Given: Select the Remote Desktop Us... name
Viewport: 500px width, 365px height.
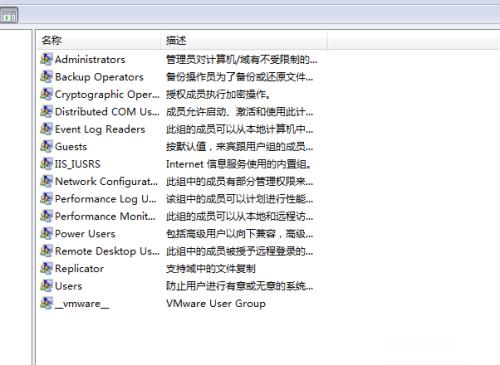Looking at the screenshot, I should pos(107,251).
